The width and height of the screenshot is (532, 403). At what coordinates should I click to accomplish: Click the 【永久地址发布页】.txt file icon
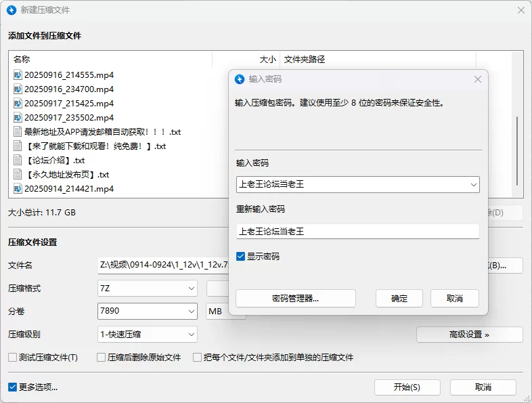[x=18, y=175]
